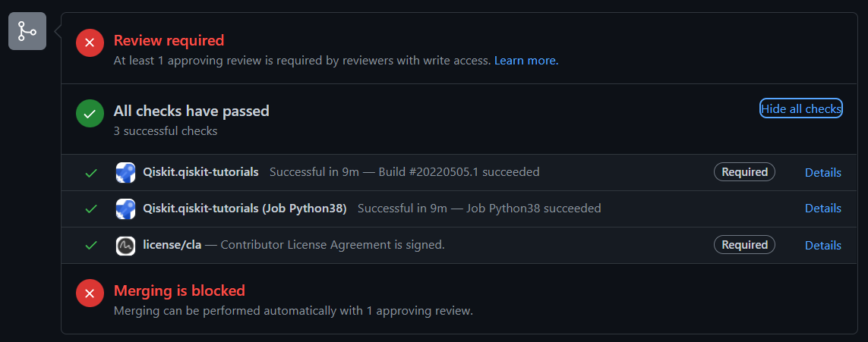Click the license/cla check name

pos(172,245)
